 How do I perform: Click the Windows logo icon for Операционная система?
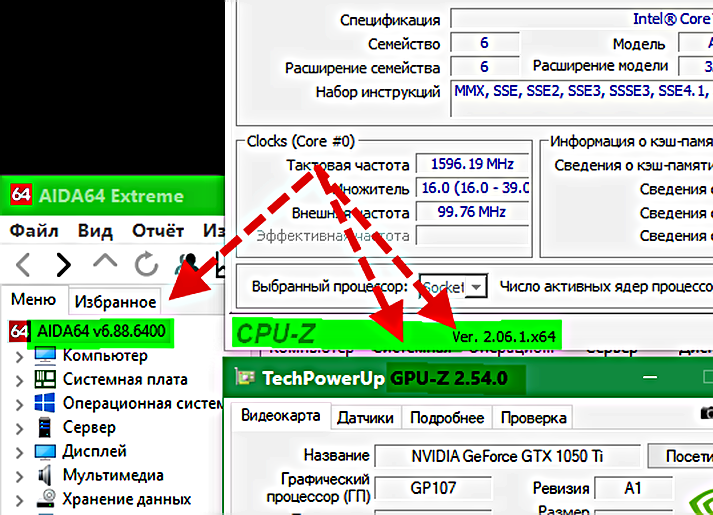pyautogui.click(x=45, y=403)
